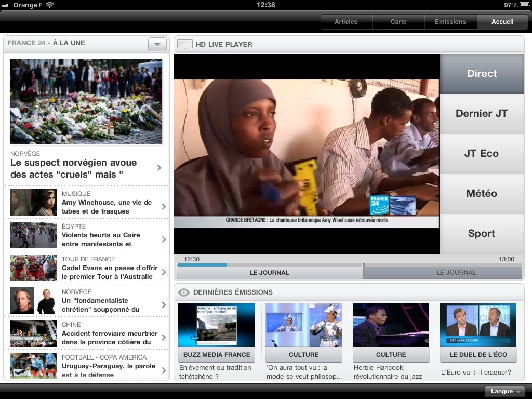Play the Dernier JT broadcast
532x399 pixels.
click(x=482, y=114)
